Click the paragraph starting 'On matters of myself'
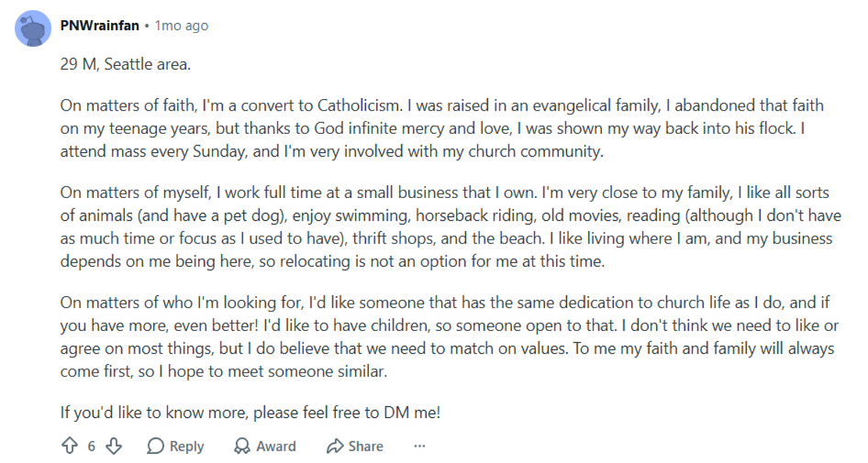868x463 pixels. pyautogui.click(x=451, y=226)
